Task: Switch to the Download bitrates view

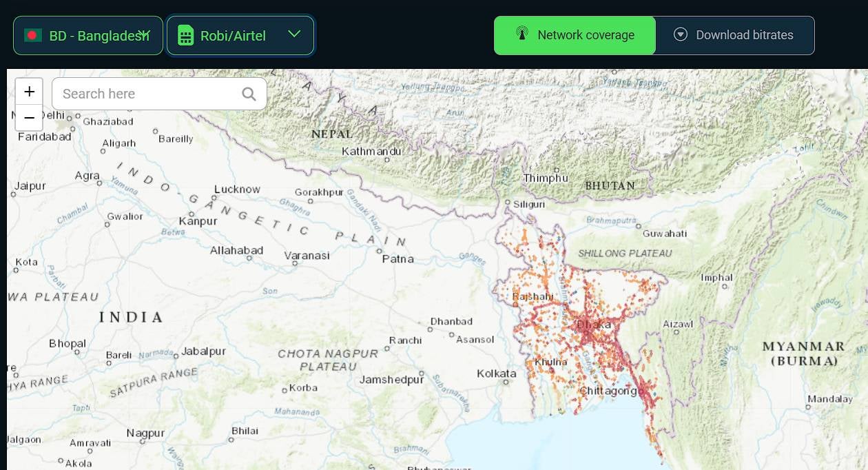Action: tap(734, 35)
